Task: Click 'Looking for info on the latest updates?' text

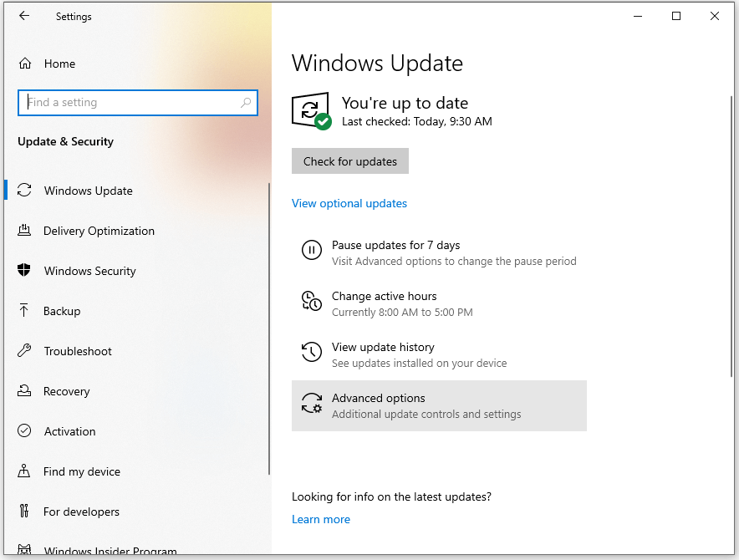Action: (x=391, y=496)
